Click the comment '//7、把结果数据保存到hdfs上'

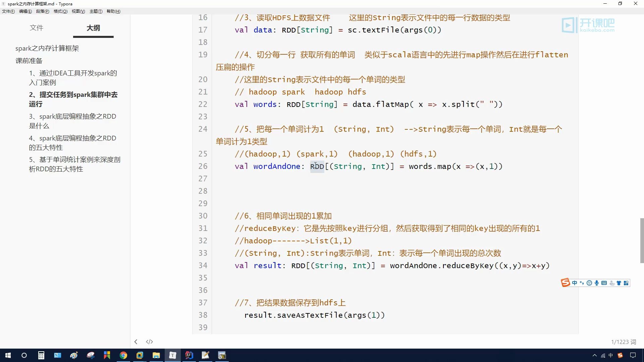point(290,303)
